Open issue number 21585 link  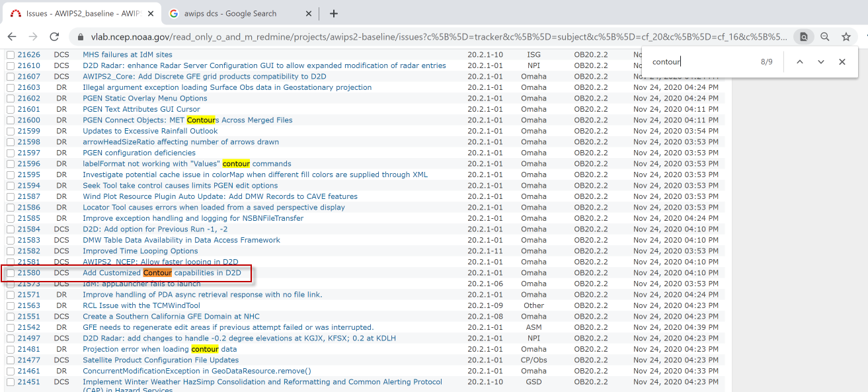coord(28,218)
